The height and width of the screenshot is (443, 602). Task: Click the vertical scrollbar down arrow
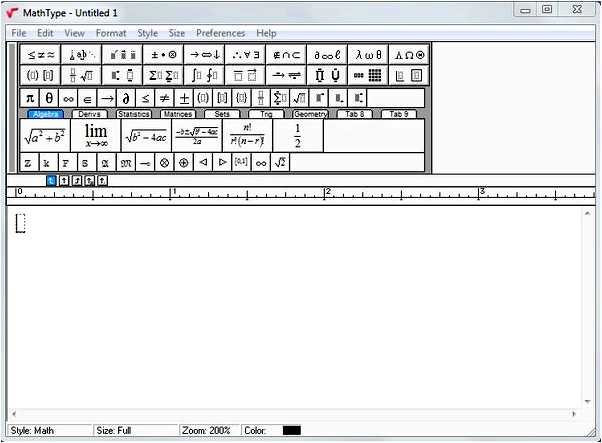coord(587,402)
